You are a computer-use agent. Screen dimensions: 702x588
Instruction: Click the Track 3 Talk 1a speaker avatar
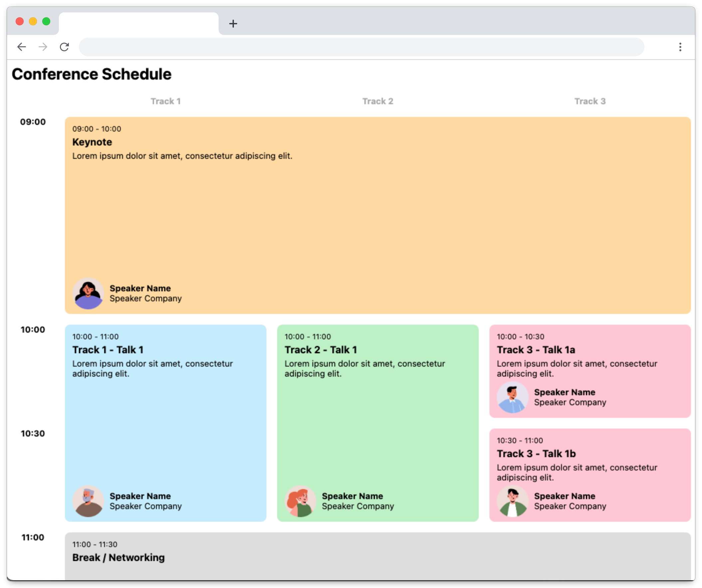[512, 397]
